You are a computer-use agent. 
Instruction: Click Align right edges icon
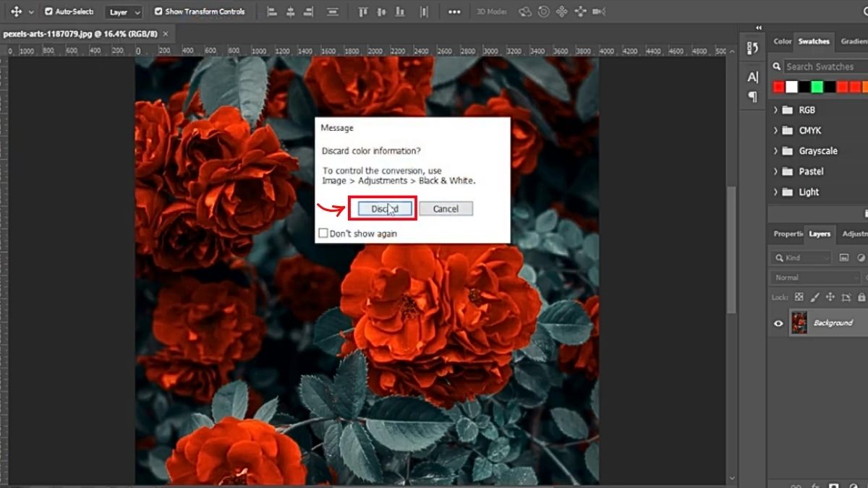(x=309, y=12)
